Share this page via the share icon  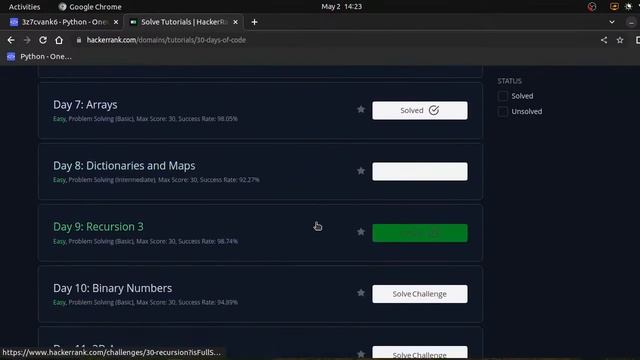(x=604, y=40)
